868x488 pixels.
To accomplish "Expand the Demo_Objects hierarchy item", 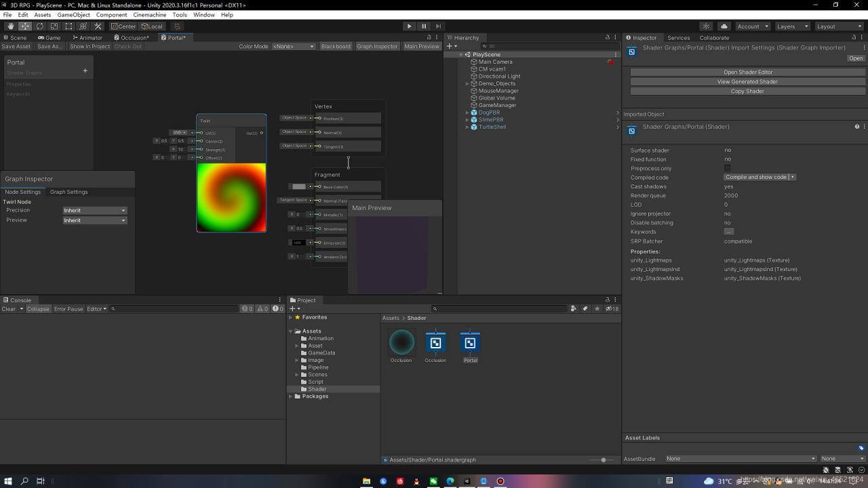I will pyautogui.click(x=467, y=83).
